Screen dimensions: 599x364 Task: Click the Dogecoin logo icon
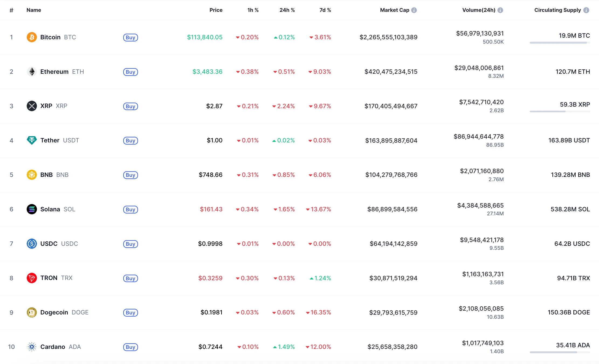pyautogui.click(x=32, y=312)
